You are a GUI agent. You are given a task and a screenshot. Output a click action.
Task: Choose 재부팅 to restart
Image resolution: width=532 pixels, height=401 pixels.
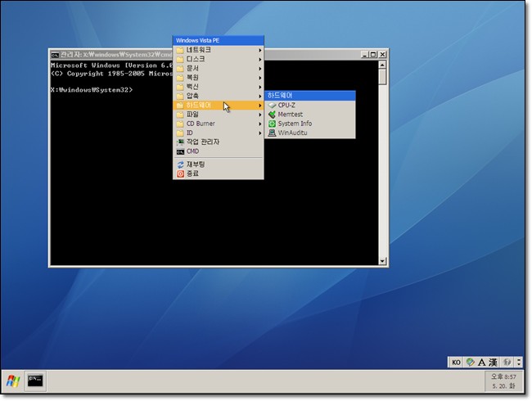click(219, 164)
